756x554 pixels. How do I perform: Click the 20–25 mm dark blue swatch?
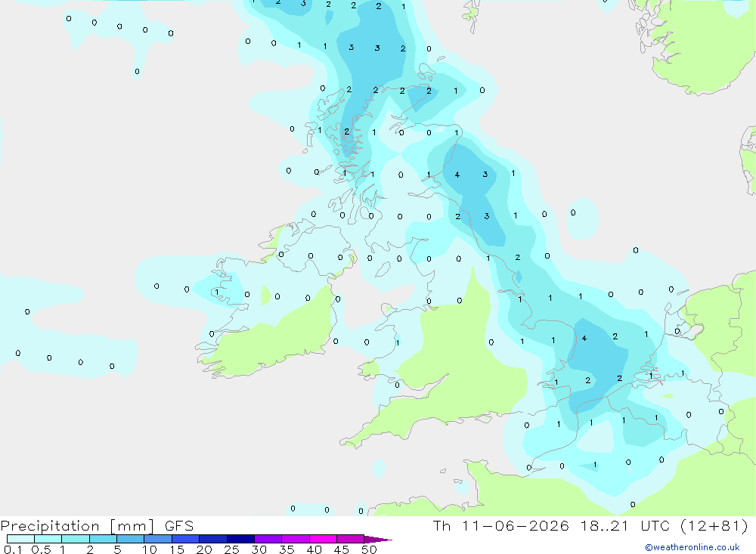(x=213, y=539)
